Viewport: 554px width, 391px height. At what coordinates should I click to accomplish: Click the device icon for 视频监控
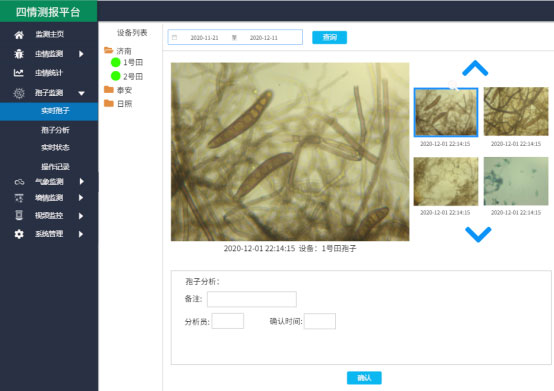pyautogui.click(x=19, y=215)
